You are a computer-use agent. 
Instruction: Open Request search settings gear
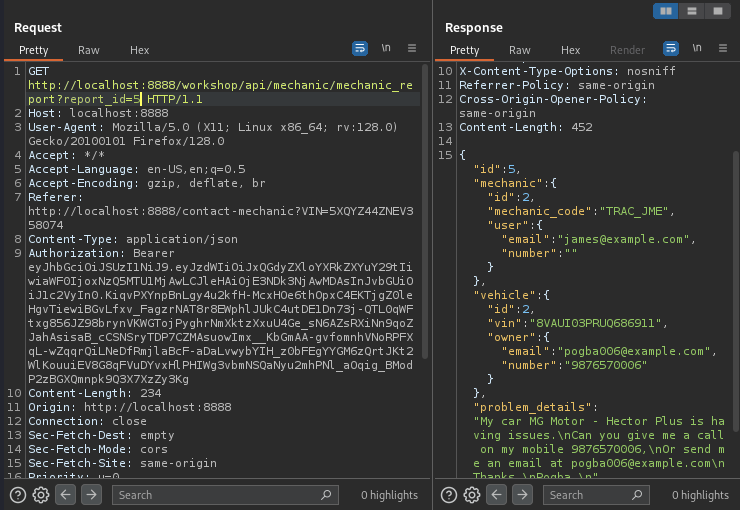point(41,495)
